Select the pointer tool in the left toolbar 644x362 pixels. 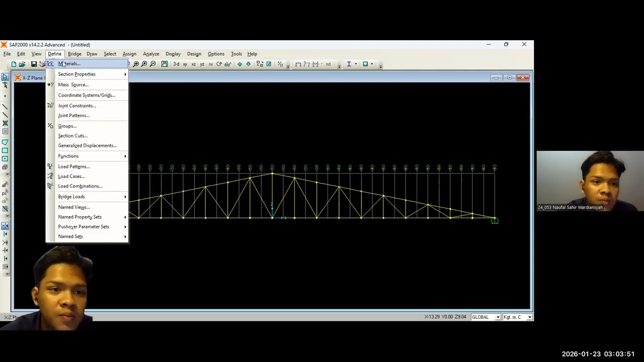5,77
